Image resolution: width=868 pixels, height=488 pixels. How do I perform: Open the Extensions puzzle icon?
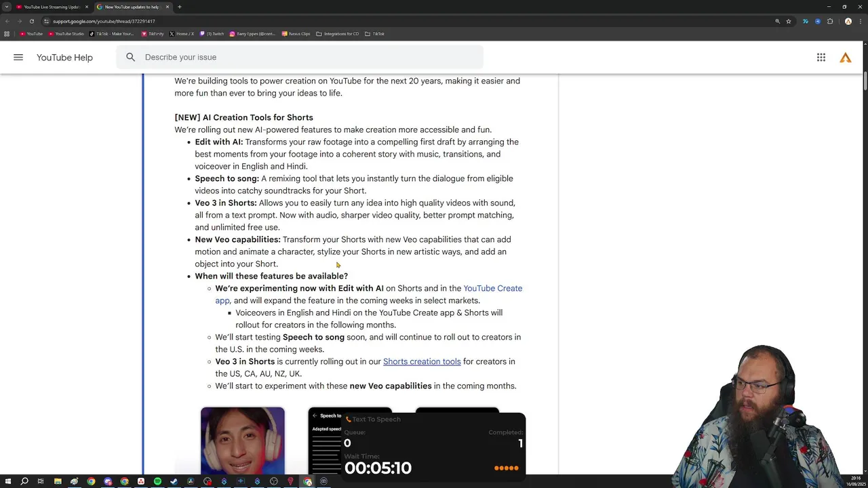pyautogui.click(x=830, y=21)
